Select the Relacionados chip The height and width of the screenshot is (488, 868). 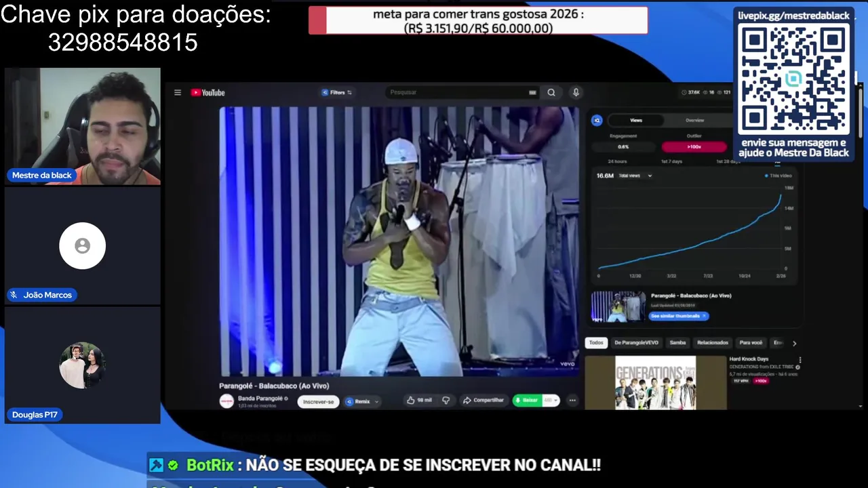click(713, 343)
